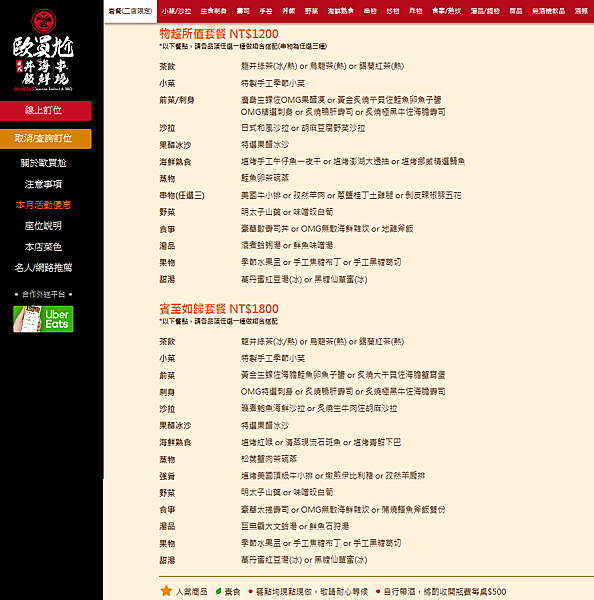This screenshot has height=600, width=594.
Task: Switch to the 炒物 tab
Action: [x=393, y=11]
